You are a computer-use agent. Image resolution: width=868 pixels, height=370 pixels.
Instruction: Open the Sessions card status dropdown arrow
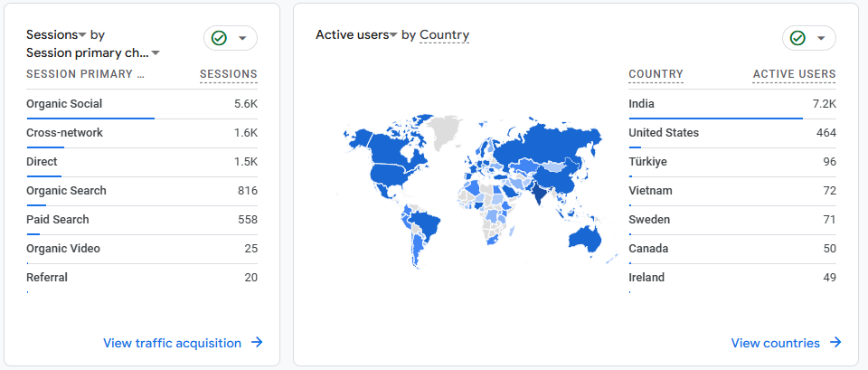242,38
